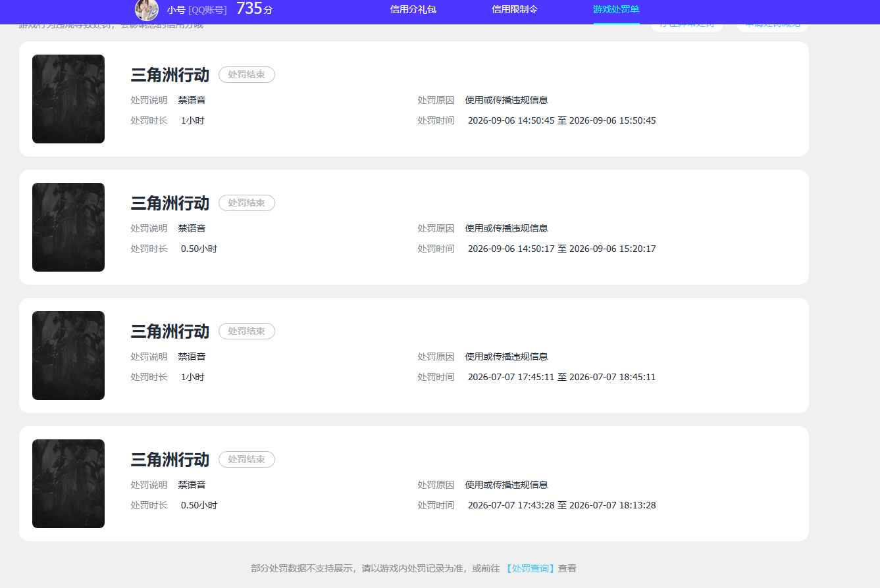Click 处罚结束 badge on the 17:43:28 penalty card
Viewport: 880px width, 588px height.
point(247,460)
